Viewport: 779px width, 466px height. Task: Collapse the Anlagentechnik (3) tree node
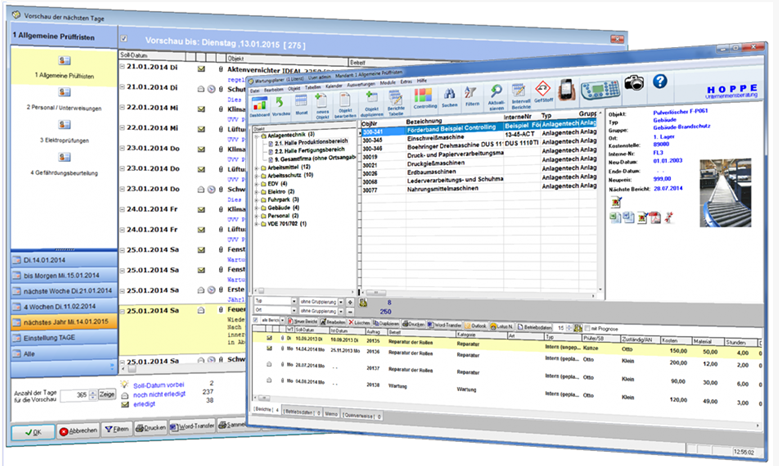point(257,136)
